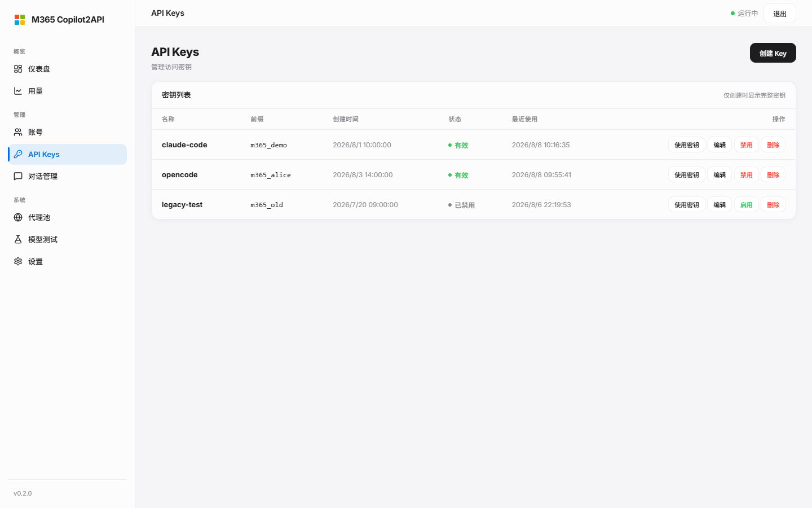Screen dimensions: 812x508
Task: Click creation time 2026/8/1 10:00:00
Action: tap(362, 145)
